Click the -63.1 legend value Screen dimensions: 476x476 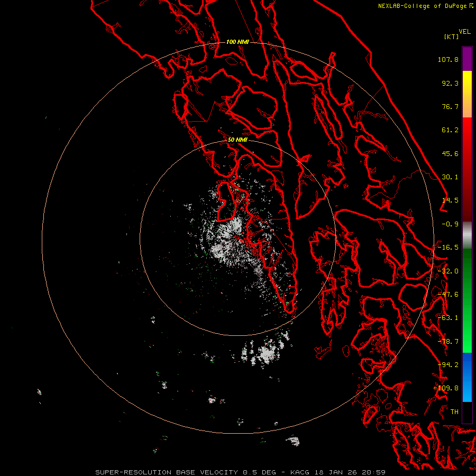[448, 318]
